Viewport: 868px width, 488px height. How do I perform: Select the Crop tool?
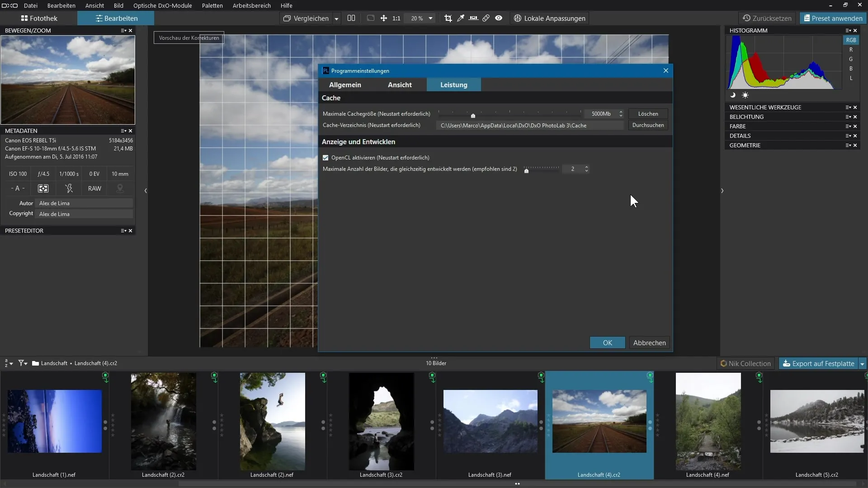(x=448, y=18)
